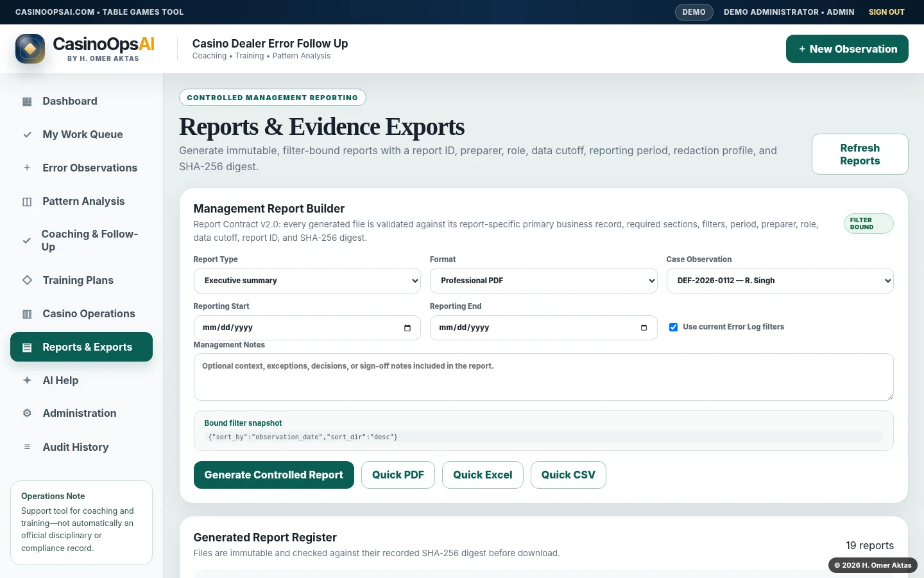Open Error Observations in sidebar
Viewport: 924px width, 578px height.
[81, 168]
